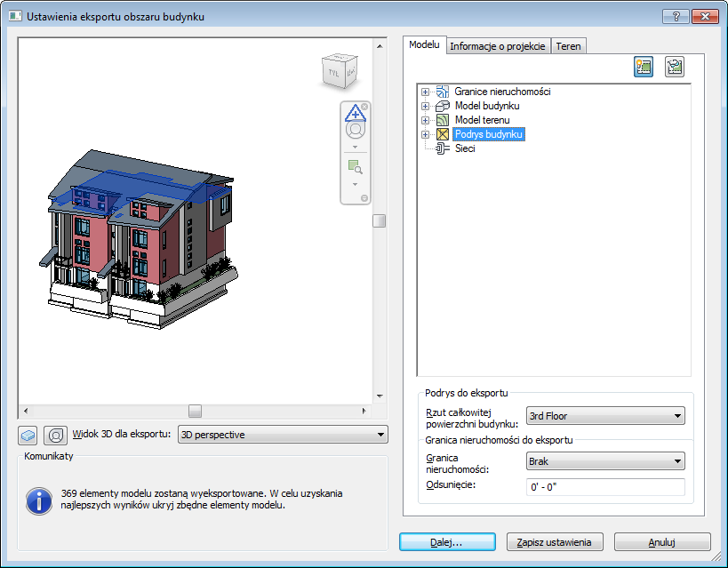
Task: Click the Podrys budynku tree icon
Action: click(x=443, y=134)
